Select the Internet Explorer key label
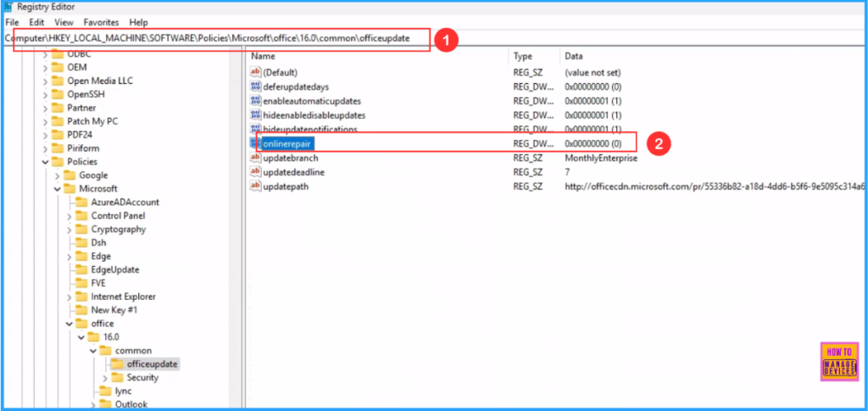 click(124, 297)
